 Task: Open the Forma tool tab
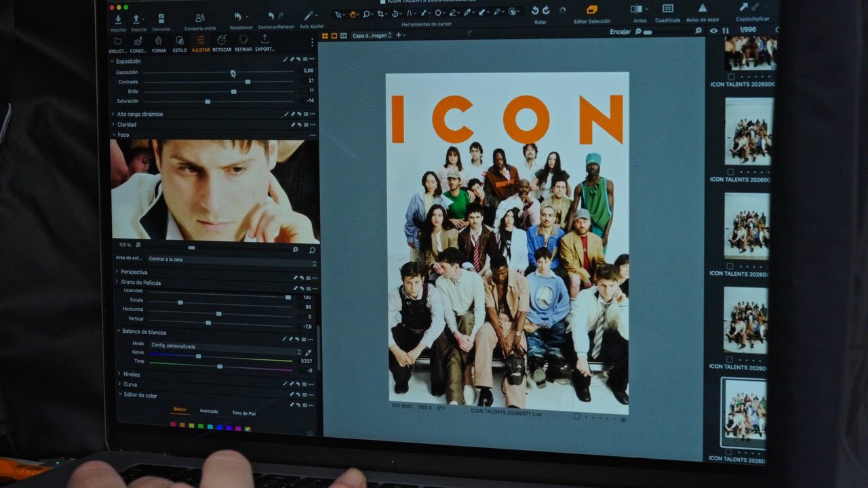pos(159,45)
